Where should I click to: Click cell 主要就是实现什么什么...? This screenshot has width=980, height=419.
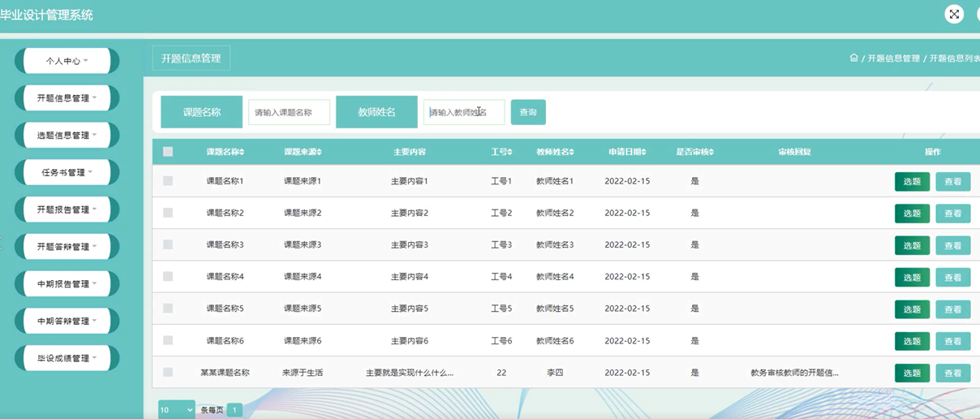pyautogui.click(x=410, y=373)
